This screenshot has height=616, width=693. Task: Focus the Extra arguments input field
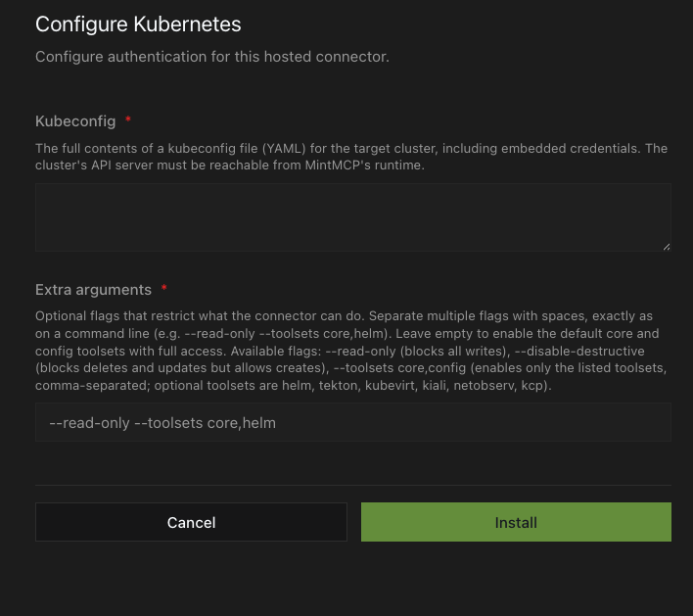353,422
